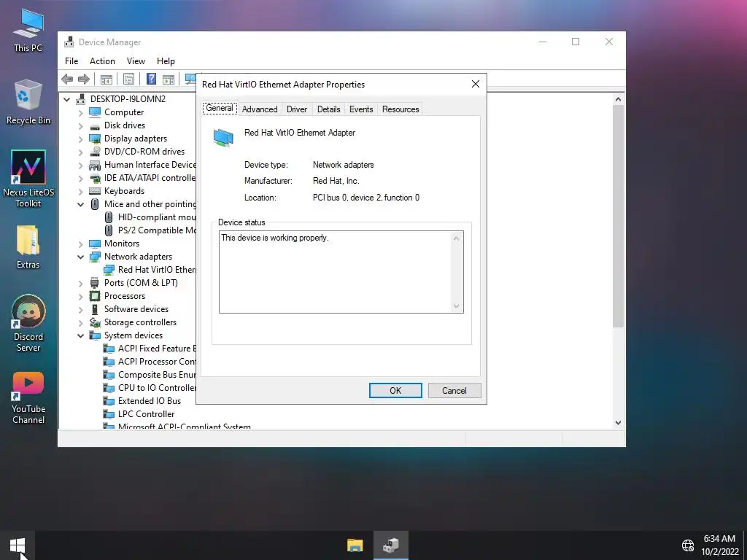Viewport: 747px width, 560px height.
Task: Open the View menu
Action: point(136,61)
